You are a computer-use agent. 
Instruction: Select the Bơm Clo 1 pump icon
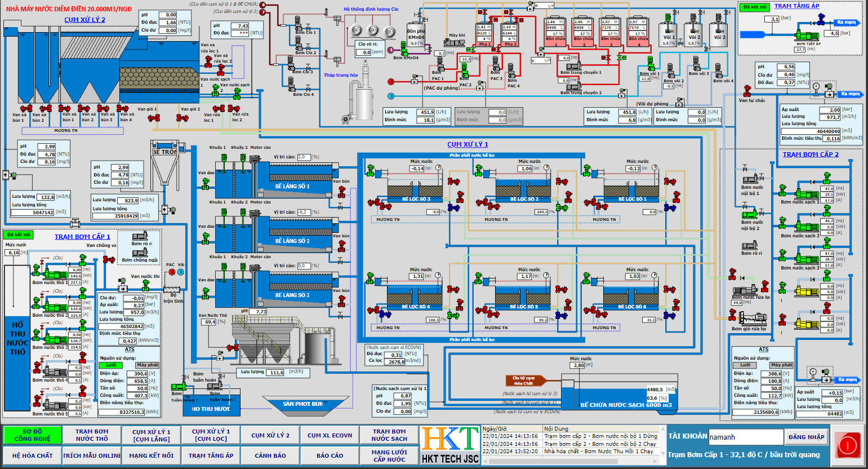(298, 24)
